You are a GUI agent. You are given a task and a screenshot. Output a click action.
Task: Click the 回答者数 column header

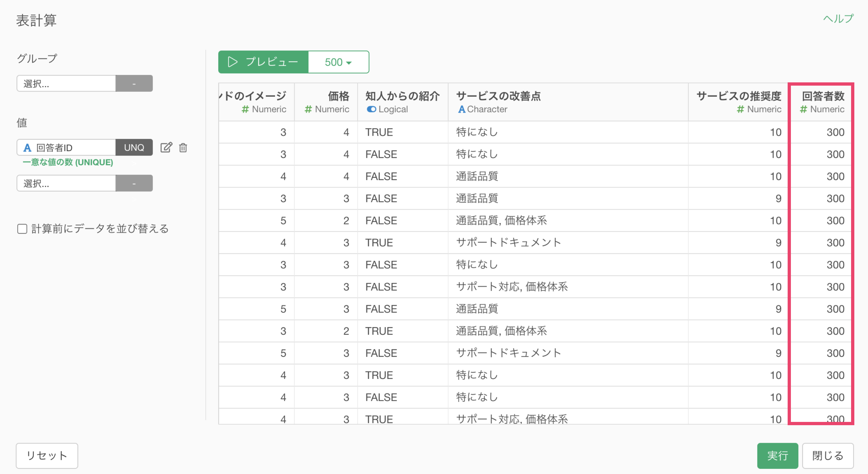pos(821,102)
